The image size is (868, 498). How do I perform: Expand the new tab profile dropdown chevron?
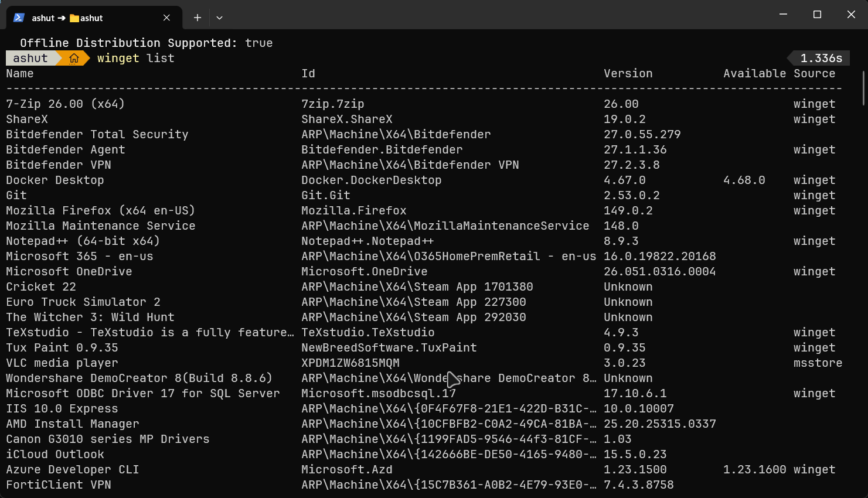pyautogui.click(x=219, y=18)
